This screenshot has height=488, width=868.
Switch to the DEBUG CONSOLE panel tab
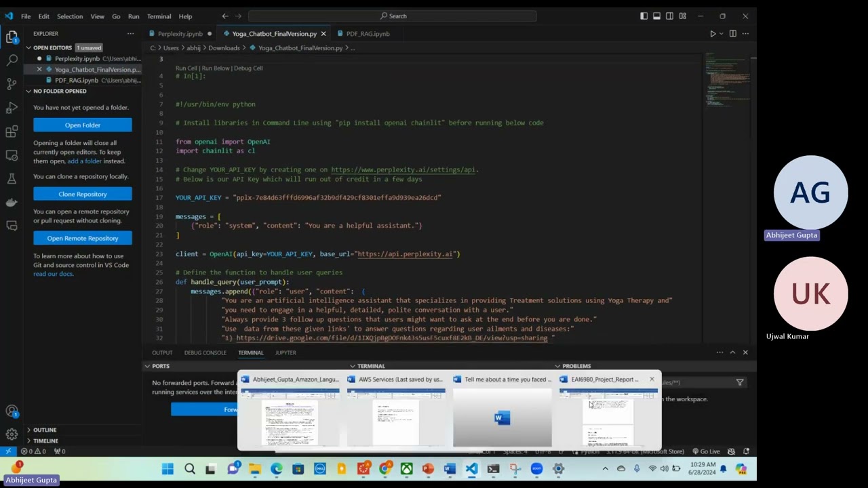pos(205,352)
